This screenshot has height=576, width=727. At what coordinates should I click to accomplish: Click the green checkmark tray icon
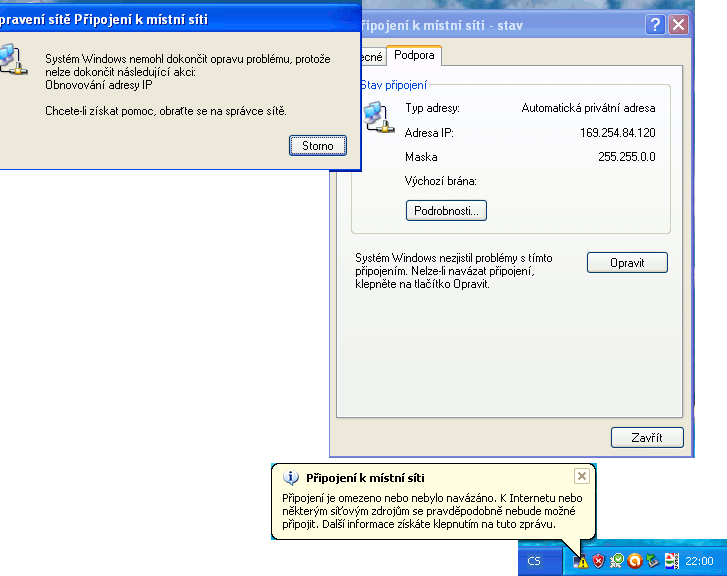[618, 561]
